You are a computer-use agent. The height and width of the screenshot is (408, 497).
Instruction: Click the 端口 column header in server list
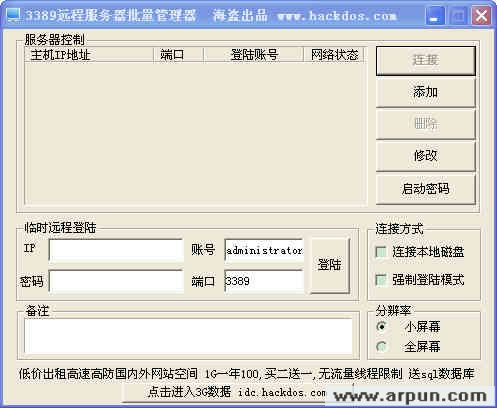pos(178,55)
